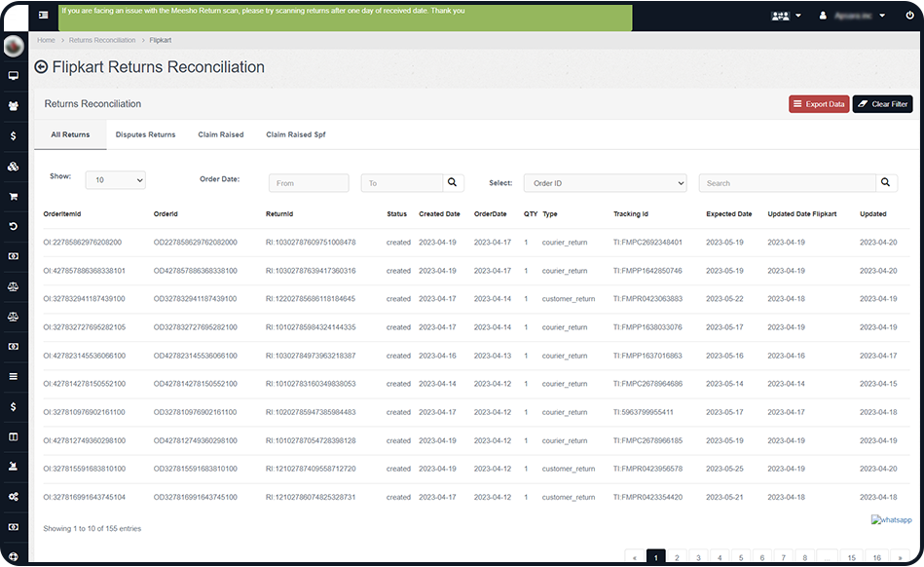Viewport: 924px width, 567px height.
Task: Open the Returns Reconciliation breadcrumb link
Action: click(x=102, y=40)
